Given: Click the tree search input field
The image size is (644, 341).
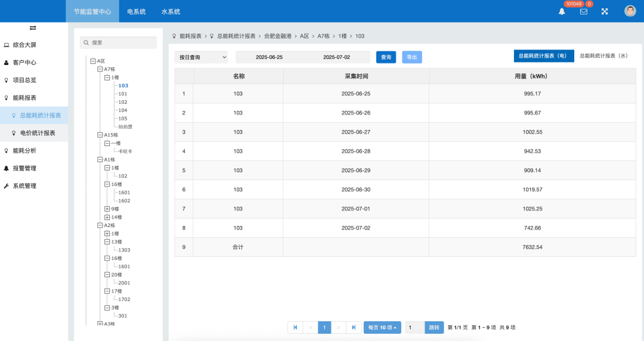Looking at the screenshot, I should 118,43.
